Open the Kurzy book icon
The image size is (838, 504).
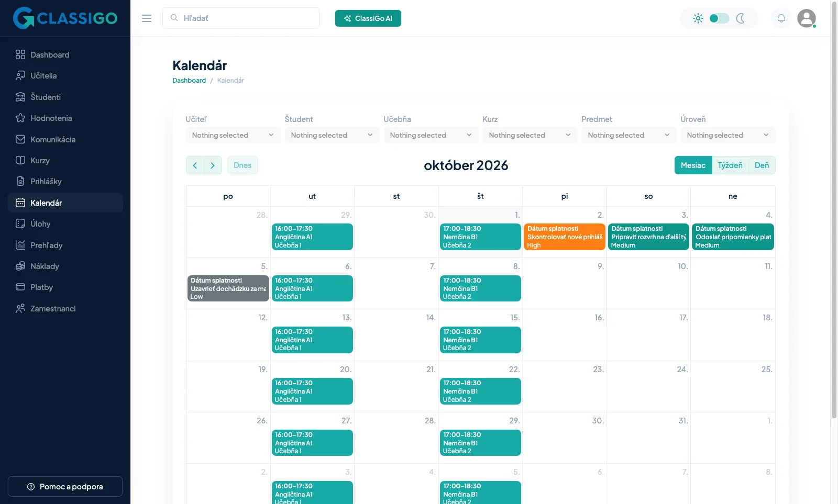(20, 160)
